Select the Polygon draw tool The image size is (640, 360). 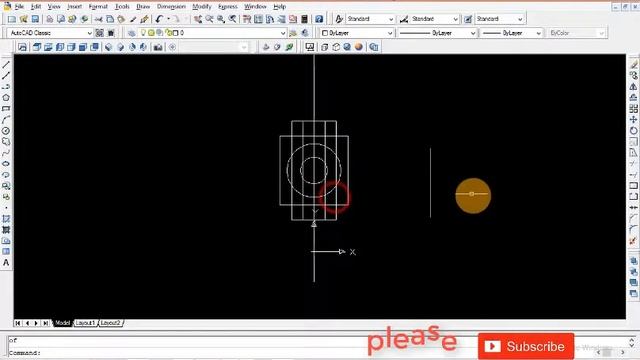[x=6, y=98]
